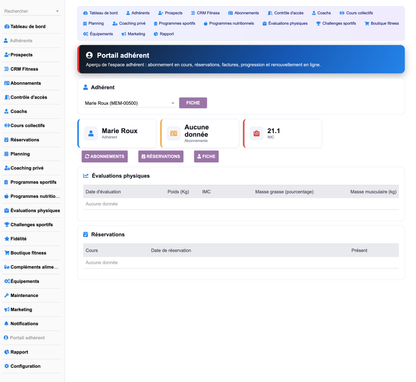Open Adhérents in top navigation
The image size is (416, 382).
138,13
